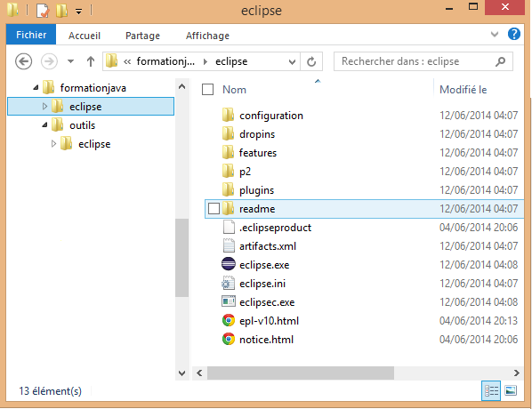Click the "13 élément(s)" status text
This screenshot has height=409, width=532.
(x=50, y=391)
